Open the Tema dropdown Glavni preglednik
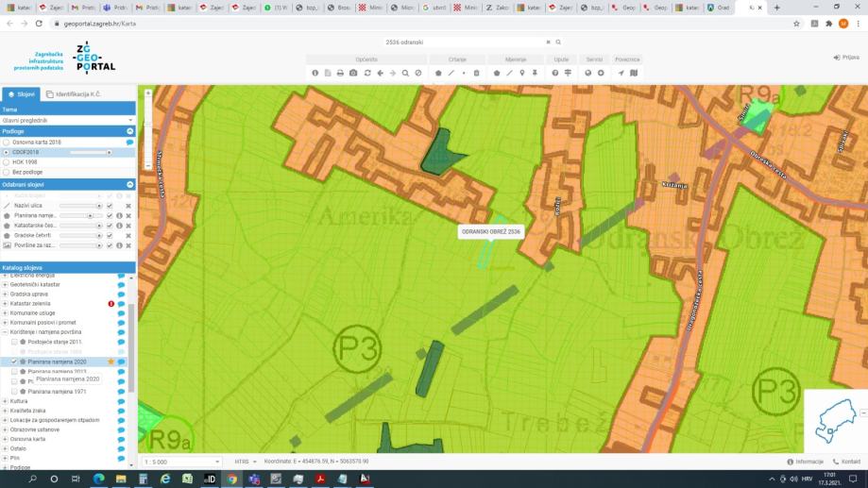 [x=68, y=120]
